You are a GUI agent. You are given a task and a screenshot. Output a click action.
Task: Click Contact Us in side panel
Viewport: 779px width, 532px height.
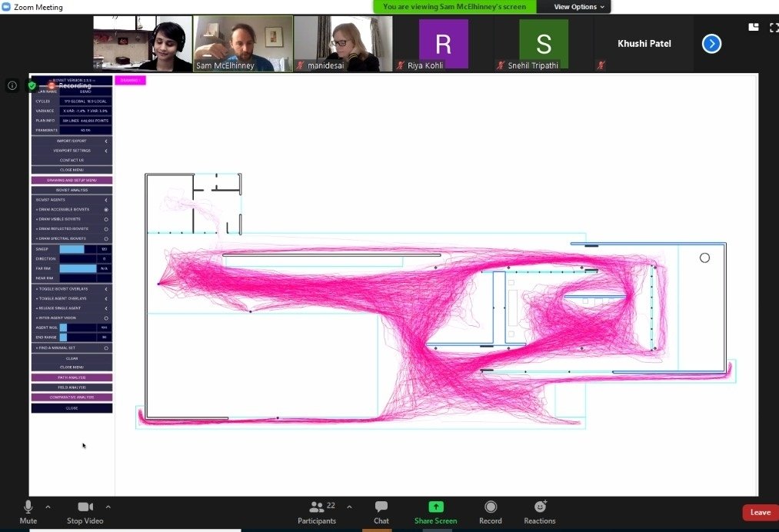click(72, 161)
